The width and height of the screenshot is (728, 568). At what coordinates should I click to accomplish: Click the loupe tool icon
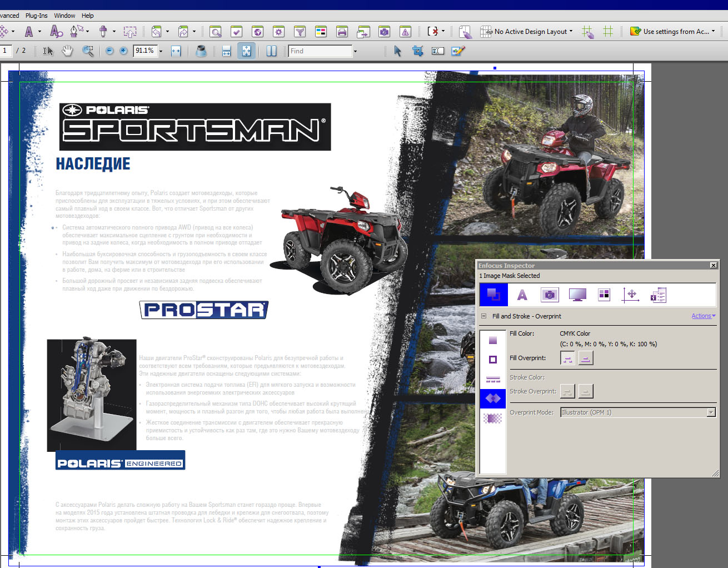201,51
